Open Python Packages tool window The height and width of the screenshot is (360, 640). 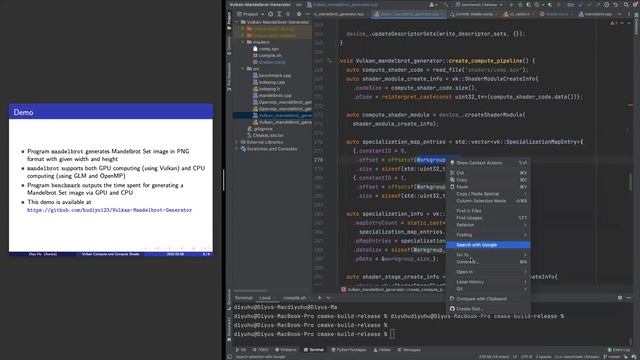(x=349, y=350)
